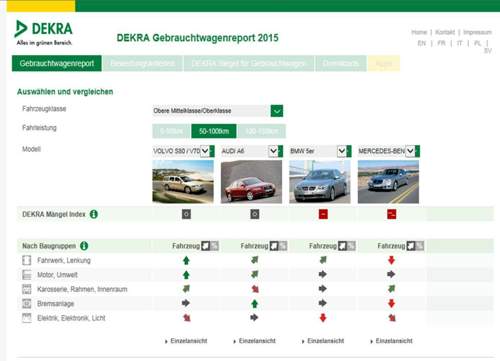Open the Impressum link
This screenshot has width=500, height=361.
(x=477, y=32)
